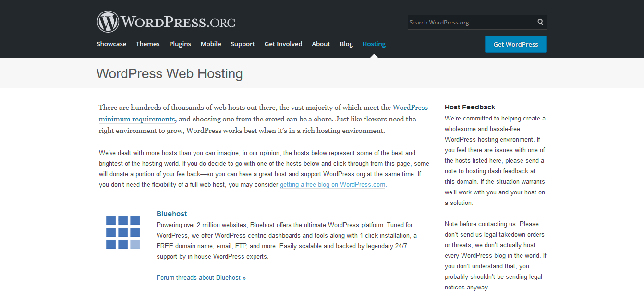Open the WordPress minimum requirements link

(x=263, y=113)
